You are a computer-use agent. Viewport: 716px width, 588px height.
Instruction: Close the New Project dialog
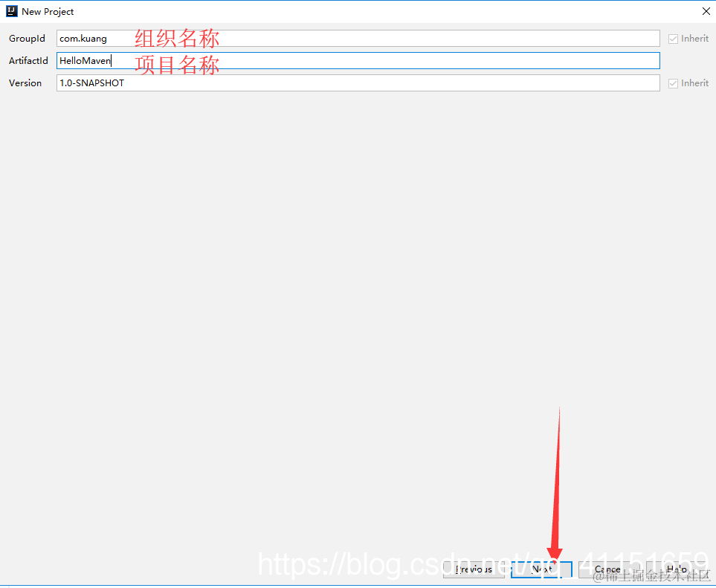pos(706,11)
